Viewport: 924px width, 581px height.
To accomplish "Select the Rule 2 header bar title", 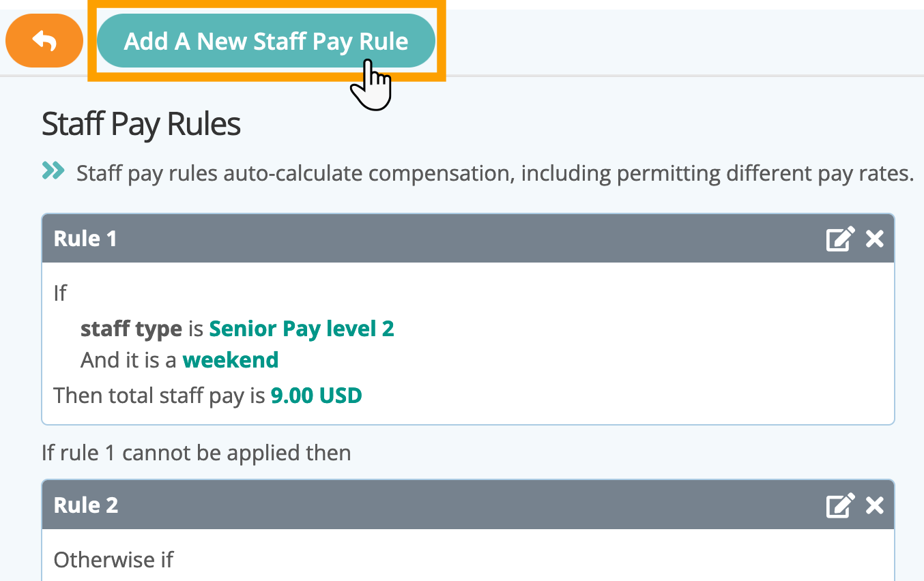I will (x=86, y=505).
